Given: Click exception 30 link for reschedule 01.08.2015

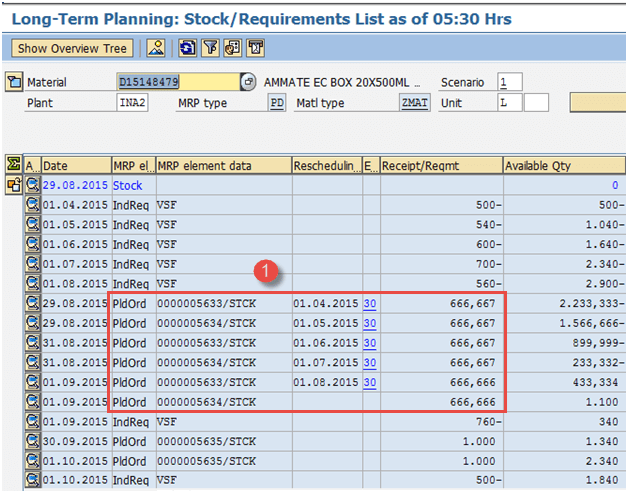Looking at the screenshot, I should coord(369,382).
